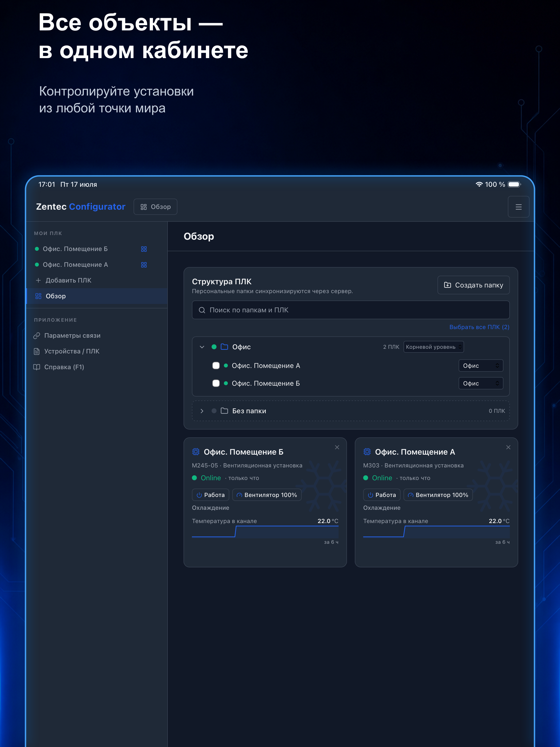The image size is (560, 747).
Task: Open Параметры связи
Action: (x=72, y=336)
